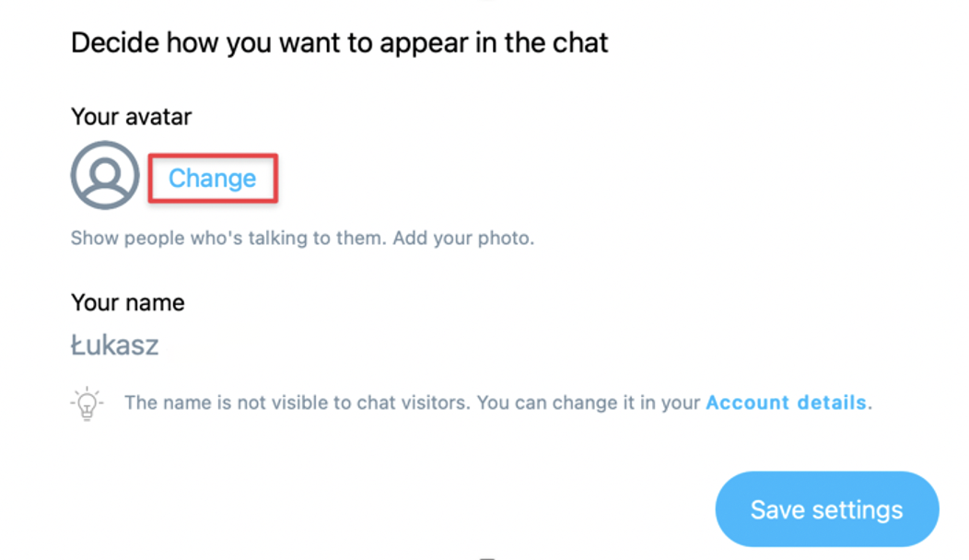969x560 pixels.
Task: Click the word 'settings' on the Save button
Action: click(x=858, y=510)
